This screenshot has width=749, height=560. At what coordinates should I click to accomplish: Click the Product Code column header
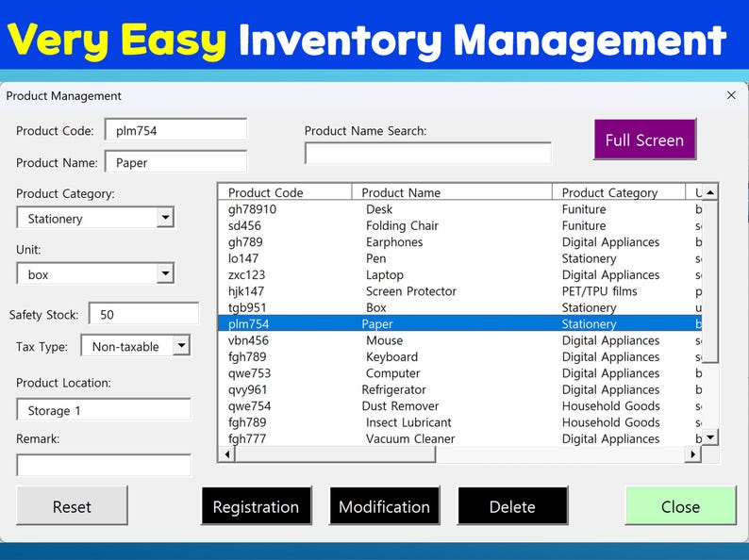pyautogui.click(x=285, y=192)
